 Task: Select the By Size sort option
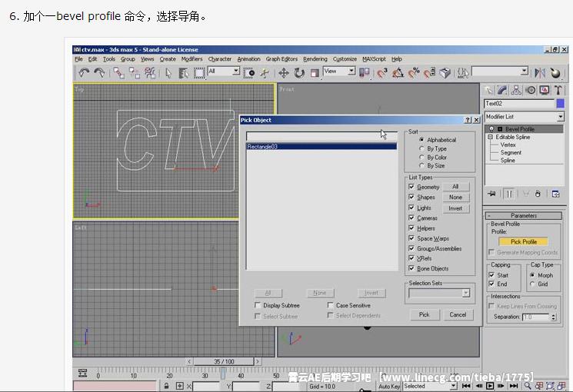421,165
